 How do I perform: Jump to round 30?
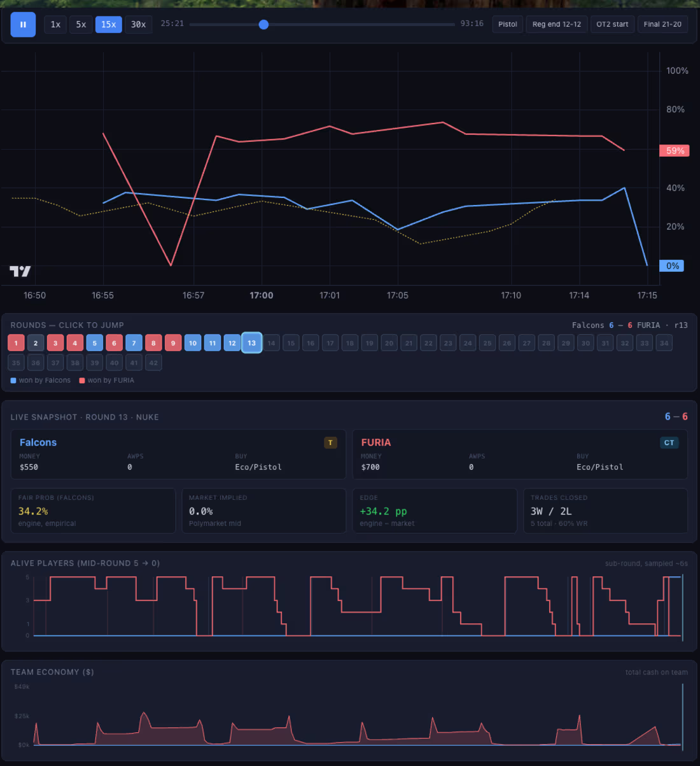click(x=585, y=343)
